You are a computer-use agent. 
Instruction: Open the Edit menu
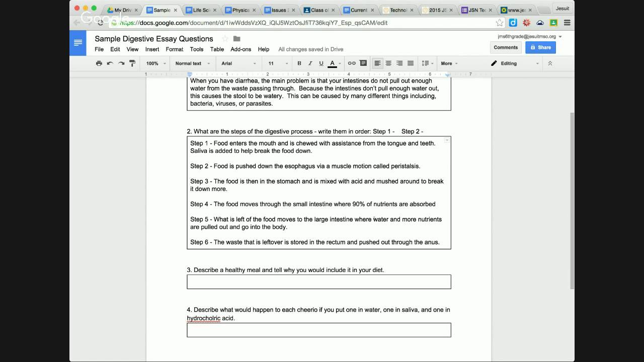115,49
